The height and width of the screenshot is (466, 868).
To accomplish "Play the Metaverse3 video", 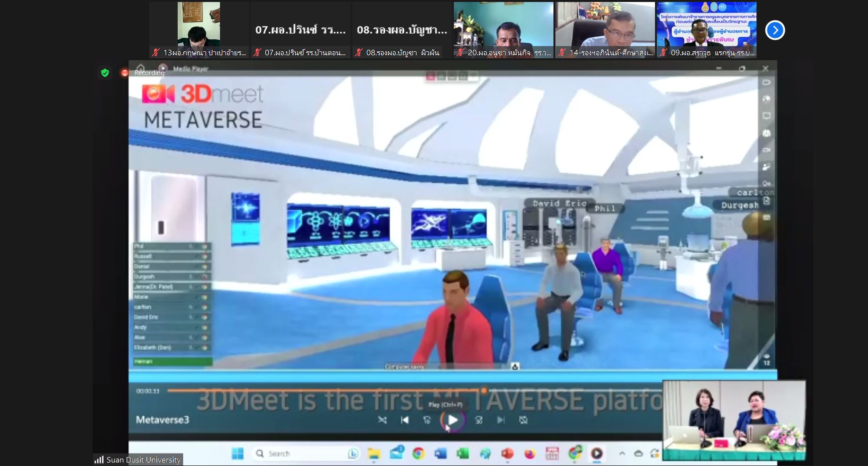I will pos(452,420).
